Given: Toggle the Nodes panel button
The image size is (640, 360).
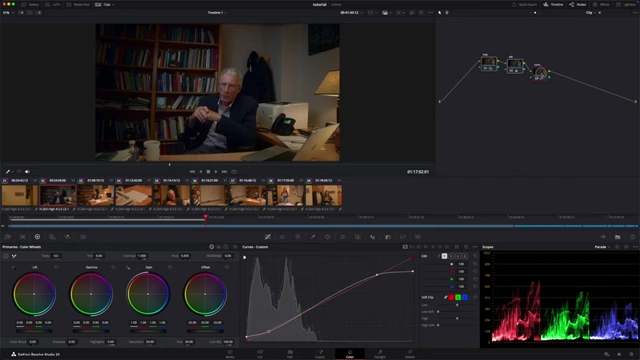Looking at the screenshot, I should click(x=578, y=4).
